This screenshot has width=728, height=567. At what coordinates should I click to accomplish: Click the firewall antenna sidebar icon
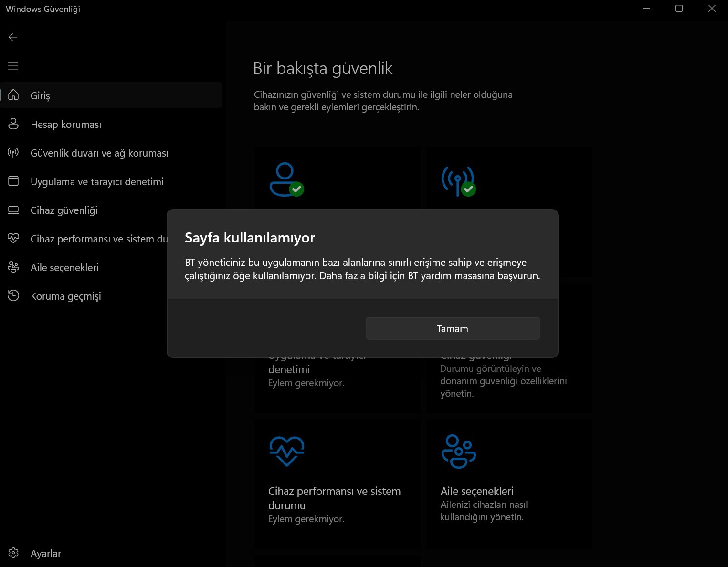[13, 153]
